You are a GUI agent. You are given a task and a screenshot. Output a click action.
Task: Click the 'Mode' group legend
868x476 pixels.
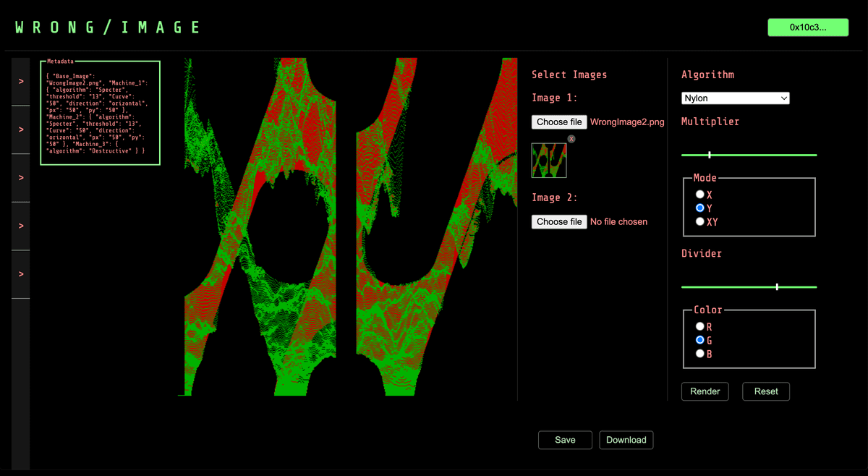[705, 178]
